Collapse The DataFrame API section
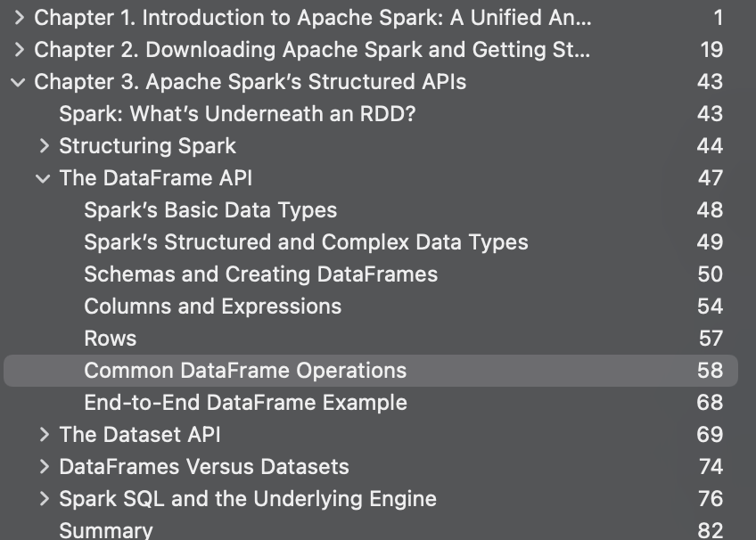The height and width of the screenshot is (540, 756). coord(43,179)
